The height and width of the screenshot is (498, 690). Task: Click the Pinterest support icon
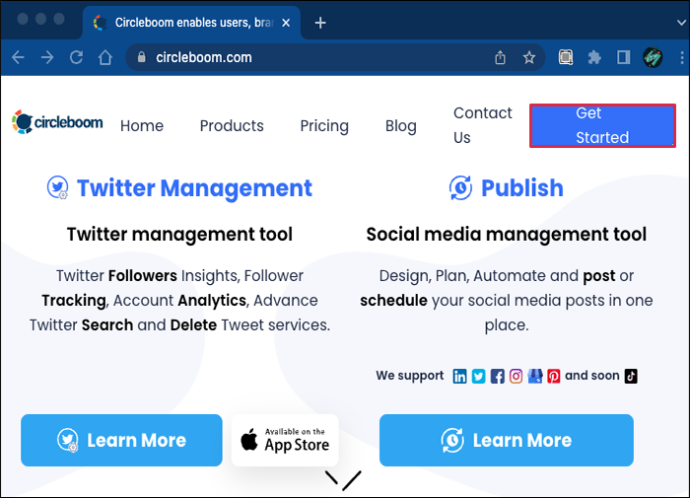554,376
